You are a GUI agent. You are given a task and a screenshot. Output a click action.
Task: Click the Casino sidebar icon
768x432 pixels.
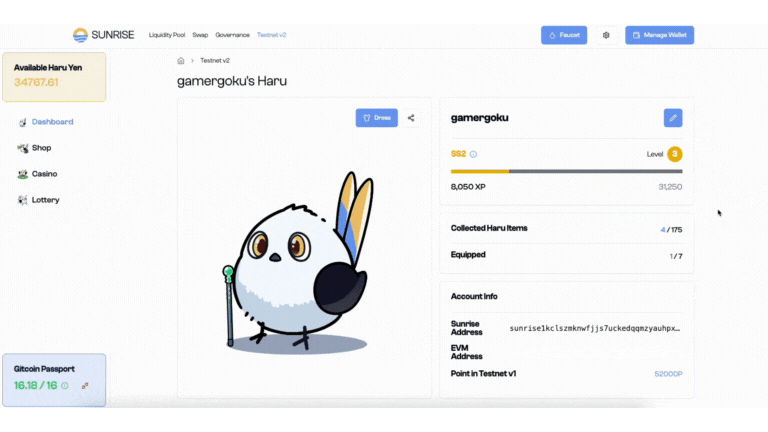point(23,174)
